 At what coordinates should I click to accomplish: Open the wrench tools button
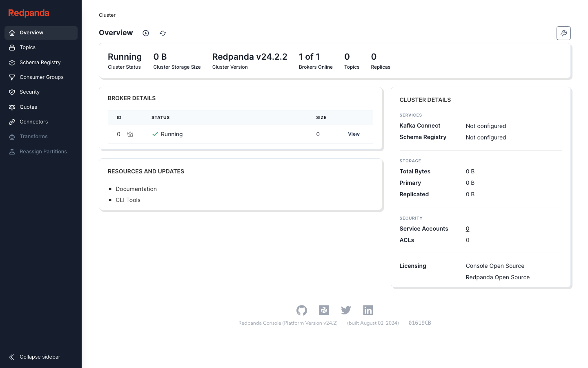click(x=563, y=33)
